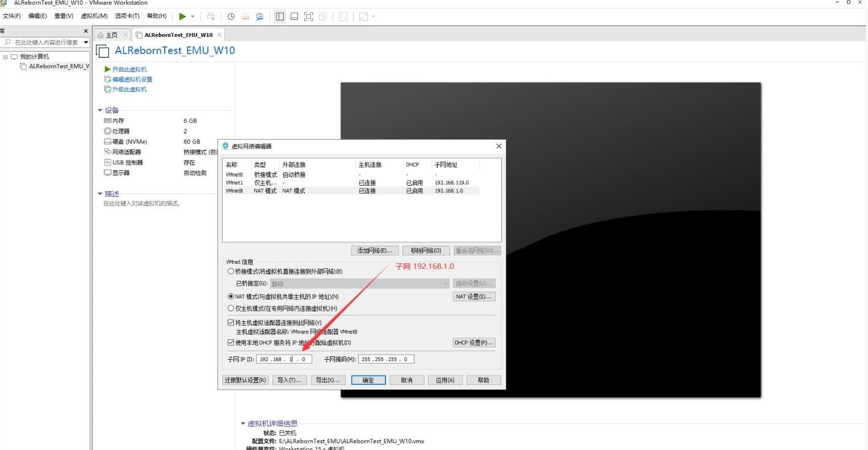Screen dimensions: 868x450
Task: Select the VMnet0 row in network list
Action: click(x=352, y=175)
